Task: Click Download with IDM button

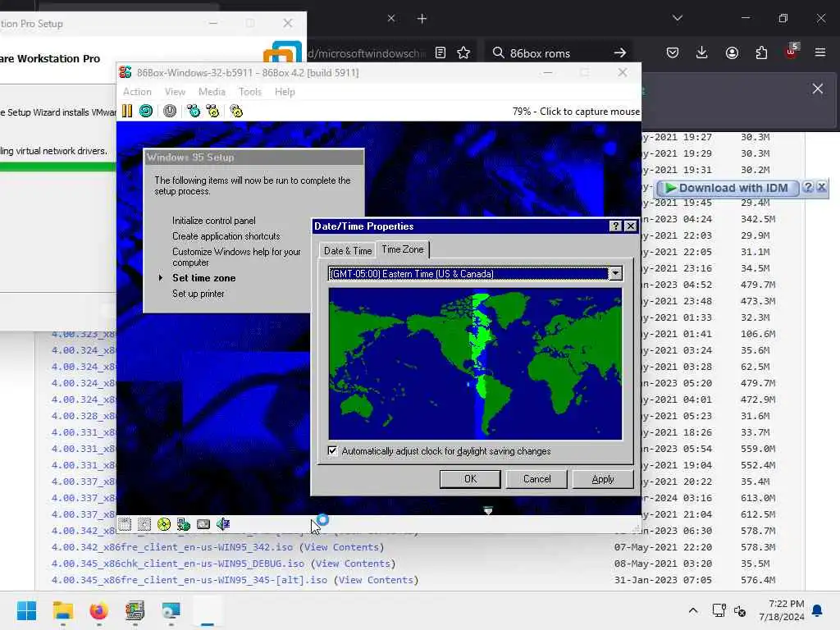Action: 728,188
